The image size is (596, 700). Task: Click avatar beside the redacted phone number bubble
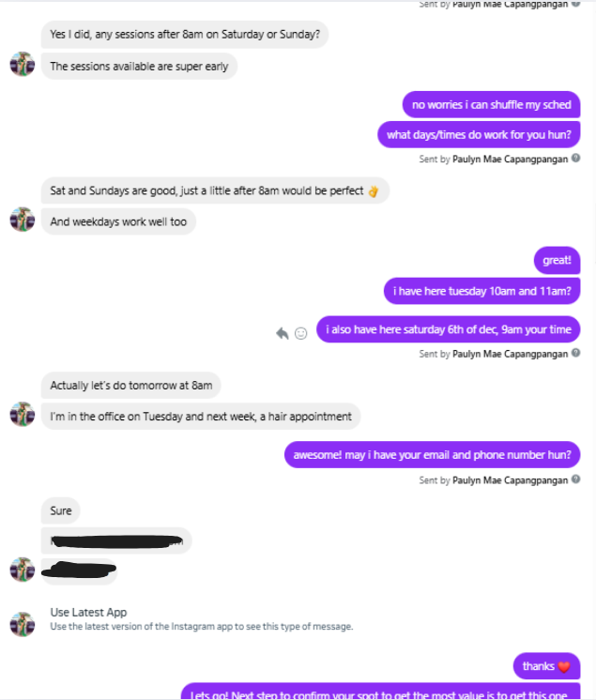23,570
